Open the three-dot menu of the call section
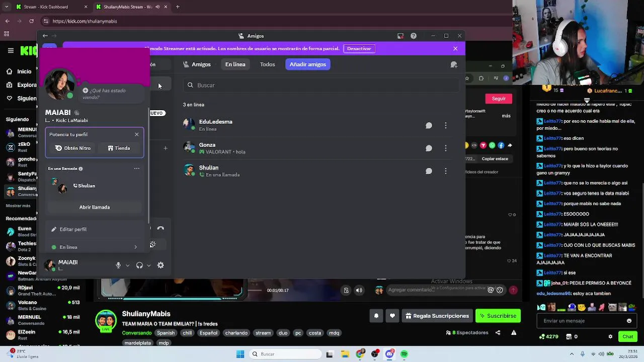Screen dimensions: 644x362 coord(136,168)
